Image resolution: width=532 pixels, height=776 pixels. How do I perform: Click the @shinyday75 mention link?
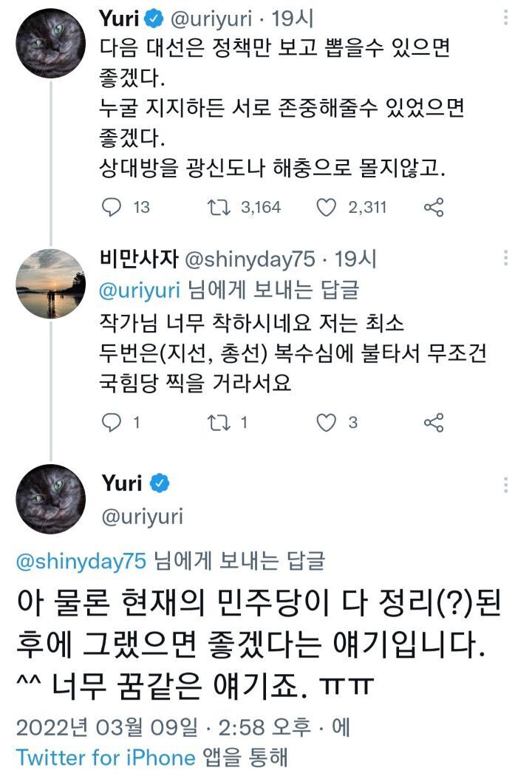(81, 562)
